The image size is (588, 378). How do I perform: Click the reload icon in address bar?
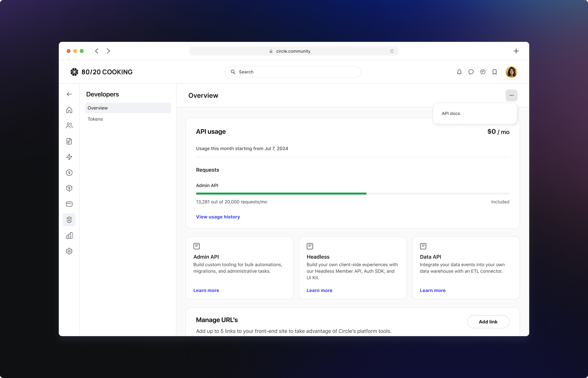coord(392,51)
